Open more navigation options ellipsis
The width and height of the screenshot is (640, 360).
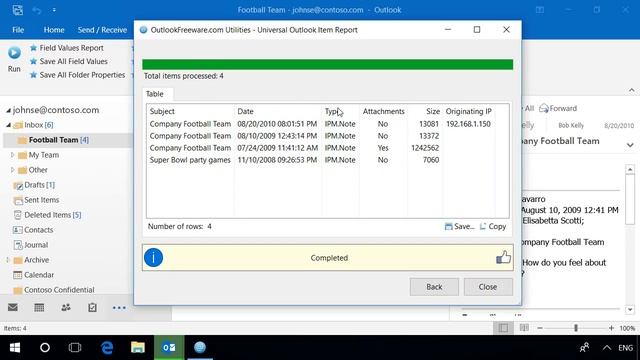click(119, 308)
